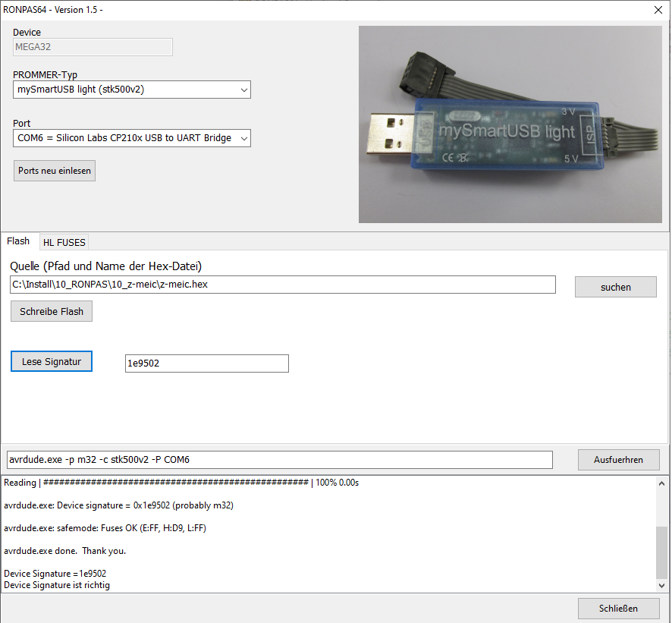The image size is (672, 623).
Task: Click the 'Device' label
Action: (x=27, y=32)
